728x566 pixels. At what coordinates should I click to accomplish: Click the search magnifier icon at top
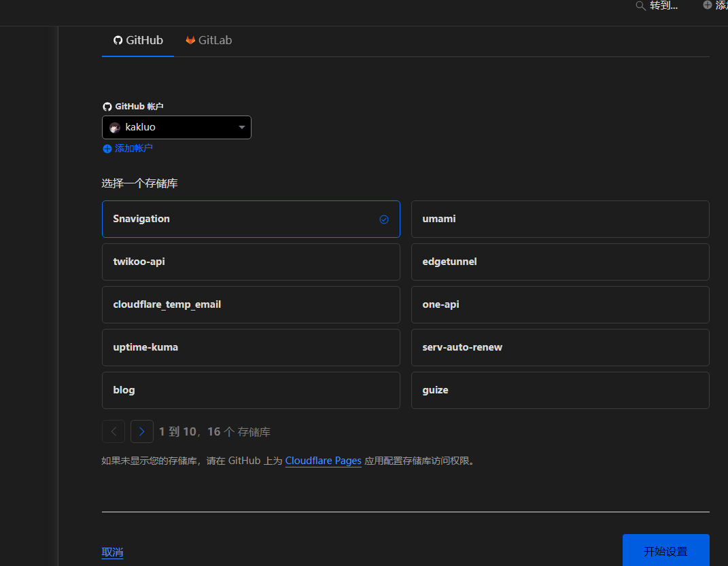641,6
